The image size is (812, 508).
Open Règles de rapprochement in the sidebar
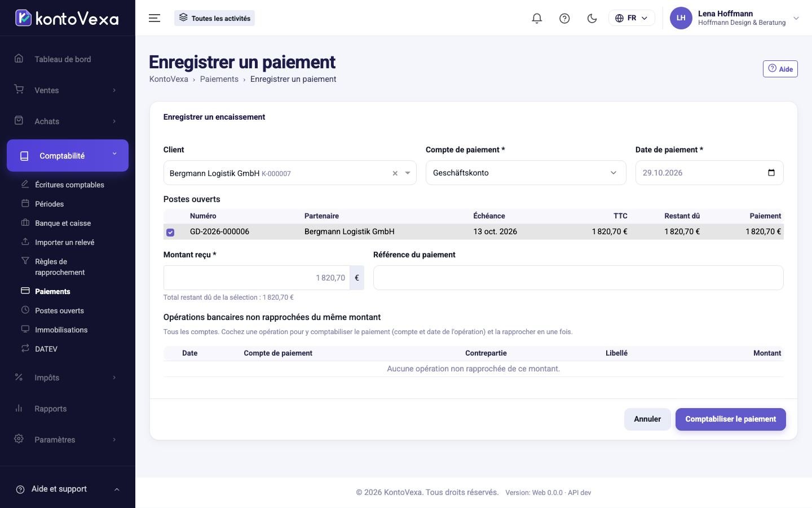60,267
